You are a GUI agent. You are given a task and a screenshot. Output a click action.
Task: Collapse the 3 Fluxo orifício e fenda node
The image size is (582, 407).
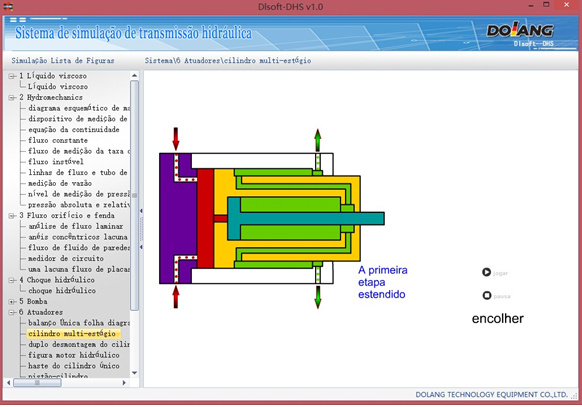(12, 216)
